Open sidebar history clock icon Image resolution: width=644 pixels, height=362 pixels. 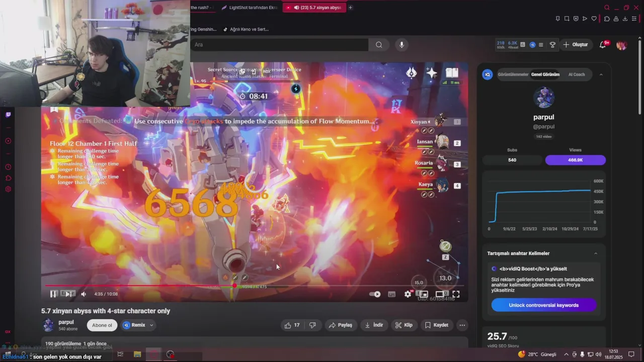pyautogui.click(x=8, y=167)
